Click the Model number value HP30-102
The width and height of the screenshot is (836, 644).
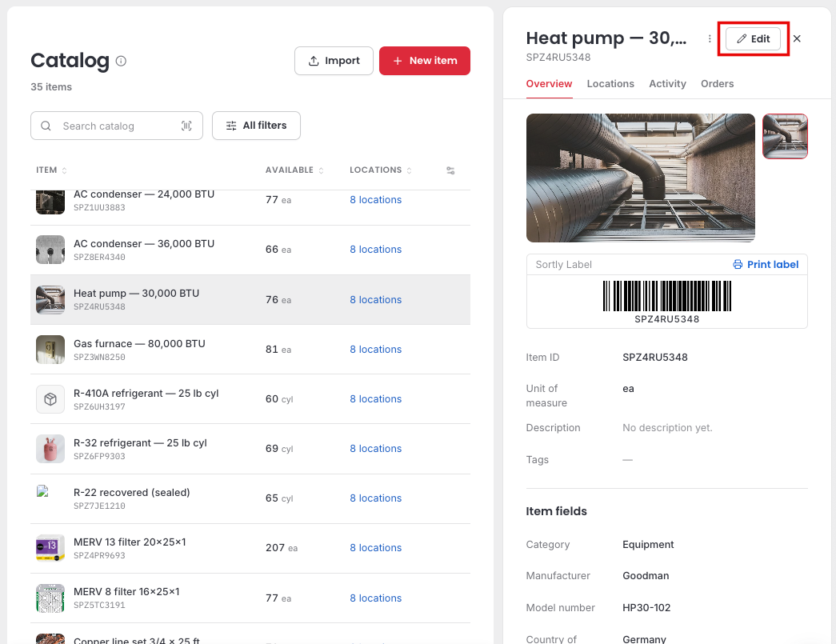point(646,608)
